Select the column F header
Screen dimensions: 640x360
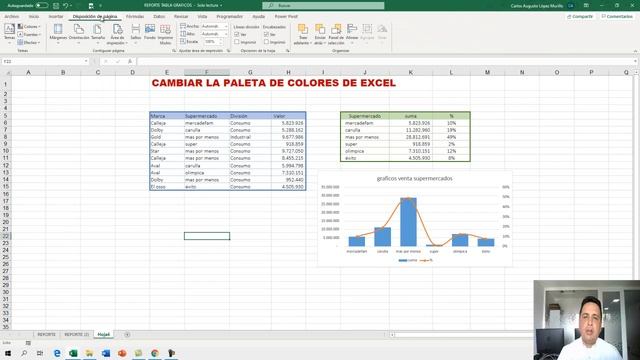click(x=207, y=72)
